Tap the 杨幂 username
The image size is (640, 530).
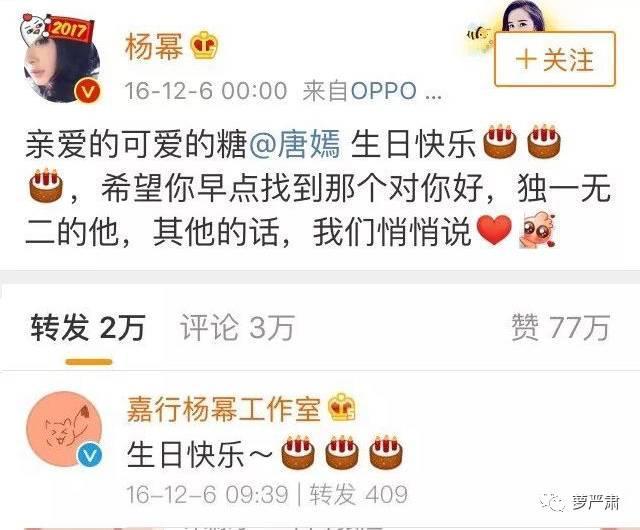(x=154, y=47)
